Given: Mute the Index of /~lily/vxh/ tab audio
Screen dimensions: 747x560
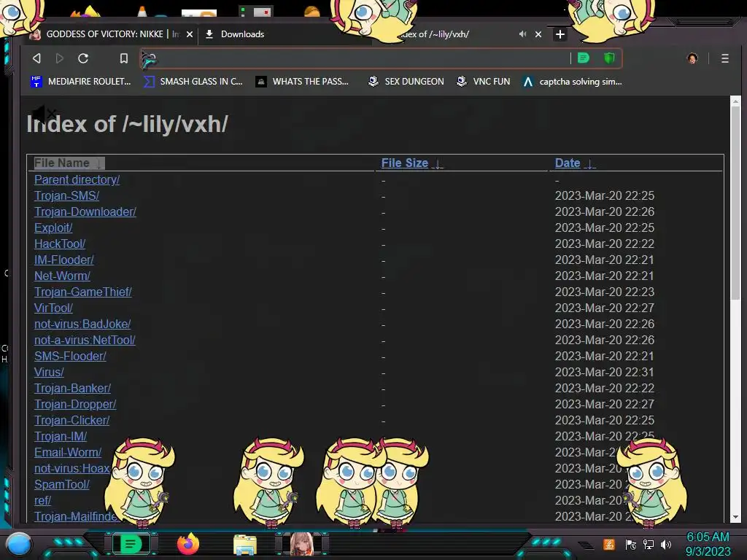Looking at the screenshot, I should 522,34.
